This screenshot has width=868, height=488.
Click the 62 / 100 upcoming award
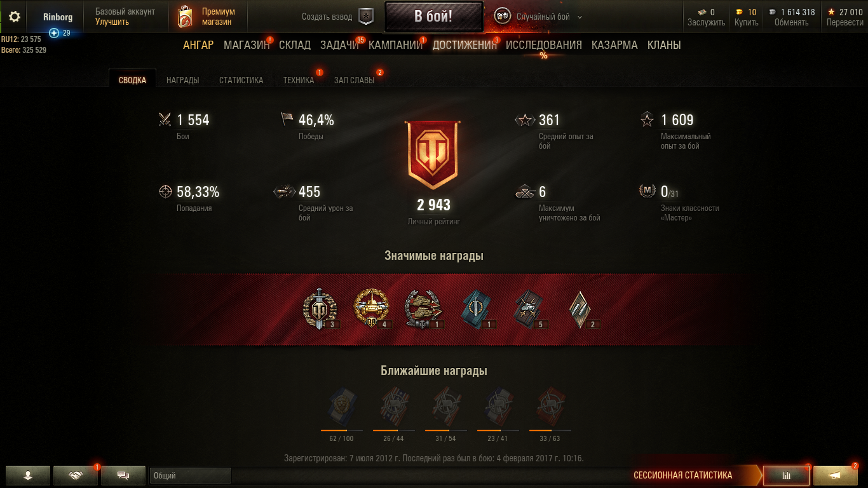(x=341, y=413)
